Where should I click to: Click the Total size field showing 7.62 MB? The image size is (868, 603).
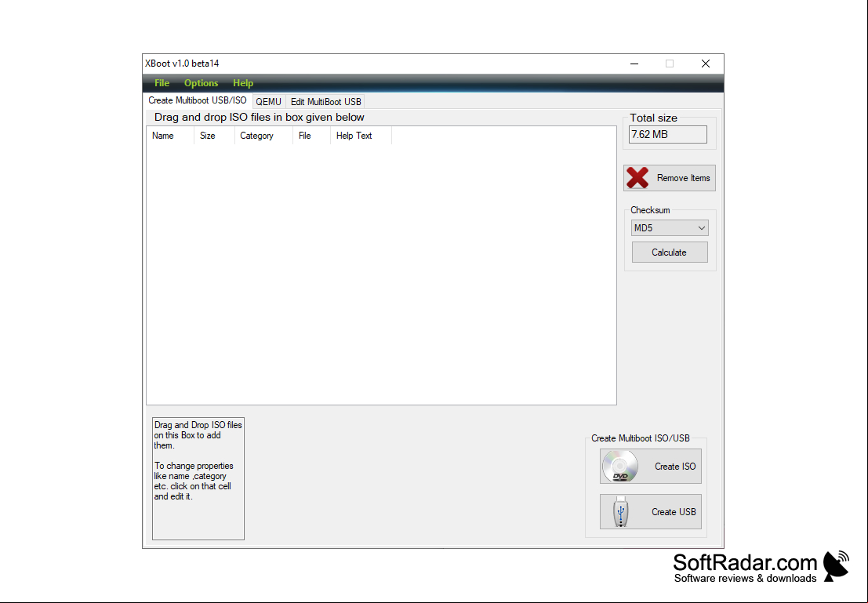pyautogui.click(x=667, y=135)
